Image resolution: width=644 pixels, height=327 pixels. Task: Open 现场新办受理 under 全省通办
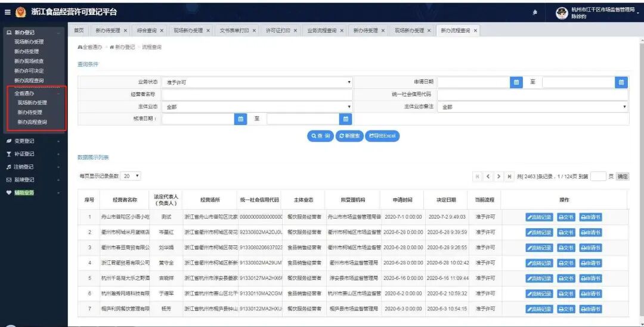pyautogui.click(x=32, y=102)
